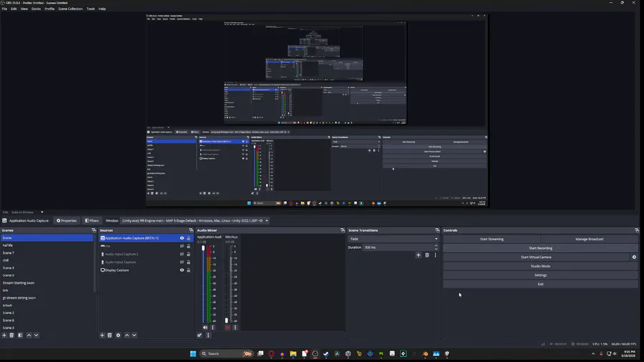Click the Manage Broadcast button

590,239
